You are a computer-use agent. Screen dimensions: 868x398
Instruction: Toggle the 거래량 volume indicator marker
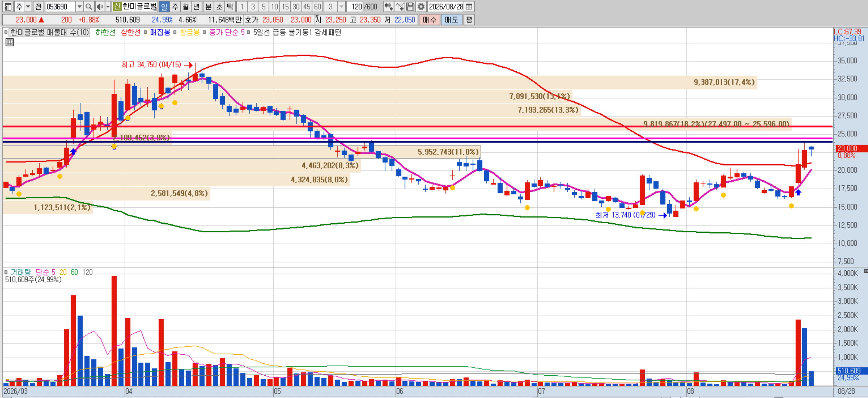6,272
